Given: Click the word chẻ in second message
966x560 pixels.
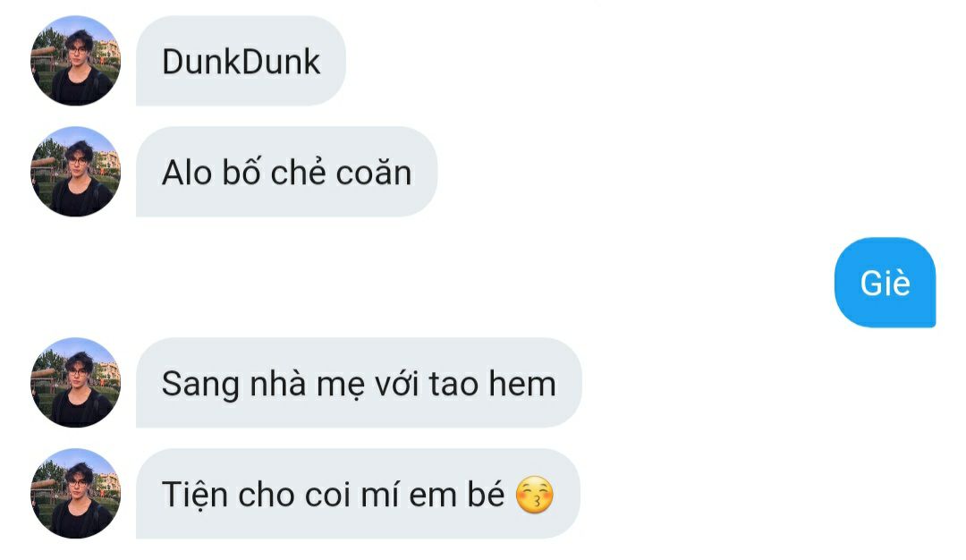Looking at the screenshot, I should coord(298,173).
